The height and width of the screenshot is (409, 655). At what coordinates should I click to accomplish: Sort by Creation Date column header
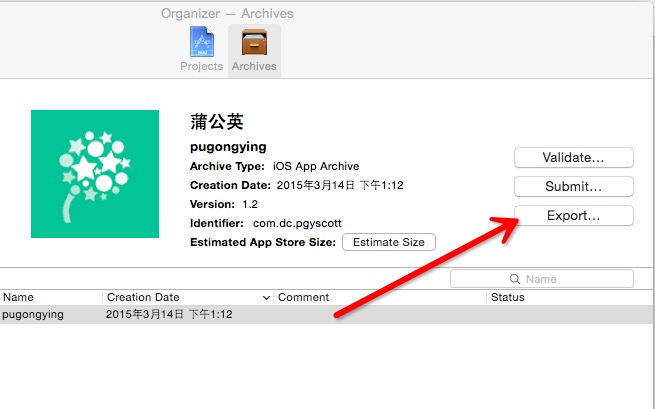click(x=143, y=297)
